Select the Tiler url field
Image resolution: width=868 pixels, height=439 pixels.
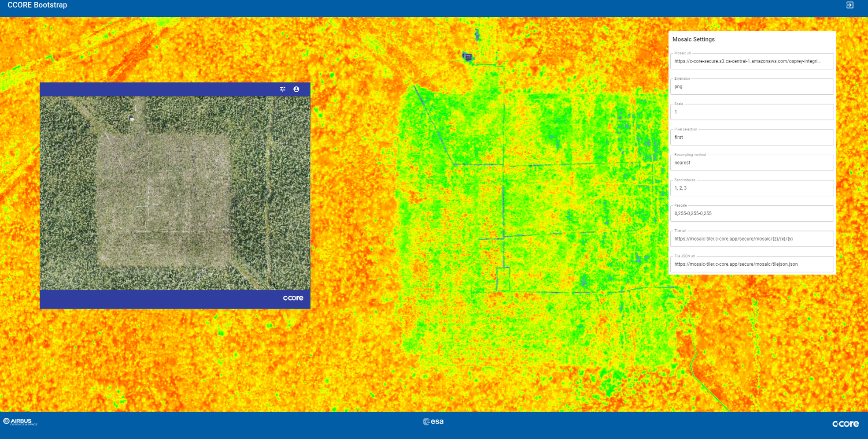(752, 238)
